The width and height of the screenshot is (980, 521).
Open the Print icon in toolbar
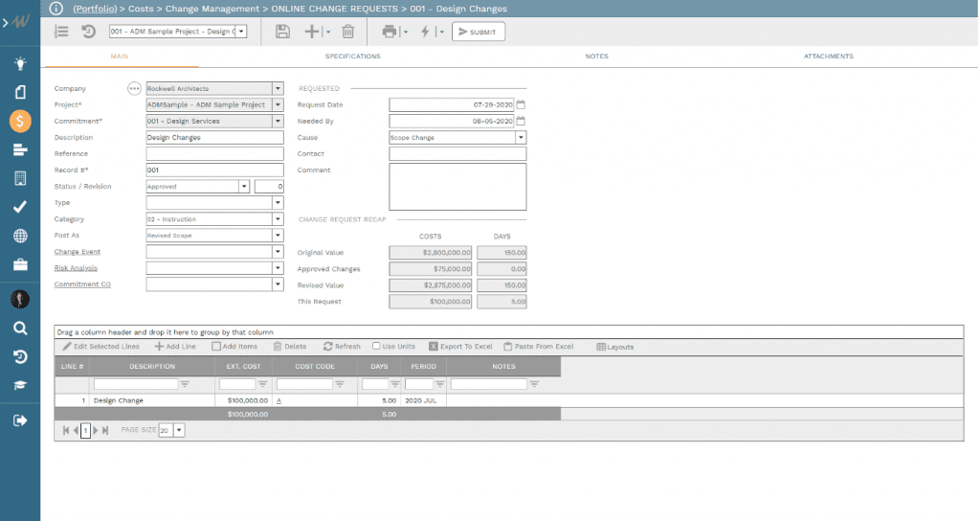pyautogui.click(x=390, y=32)
